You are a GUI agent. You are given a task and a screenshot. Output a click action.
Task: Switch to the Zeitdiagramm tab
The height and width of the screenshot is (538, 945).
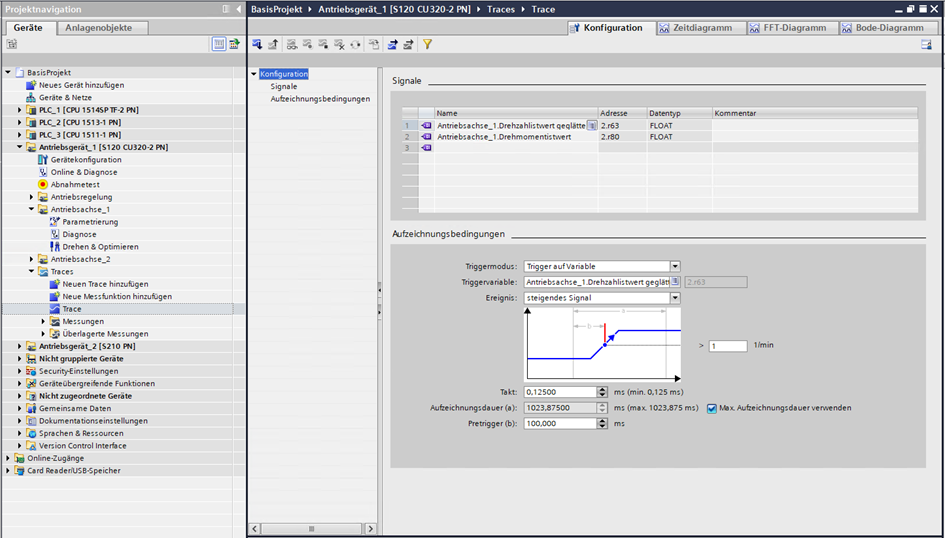click(699, 28)
